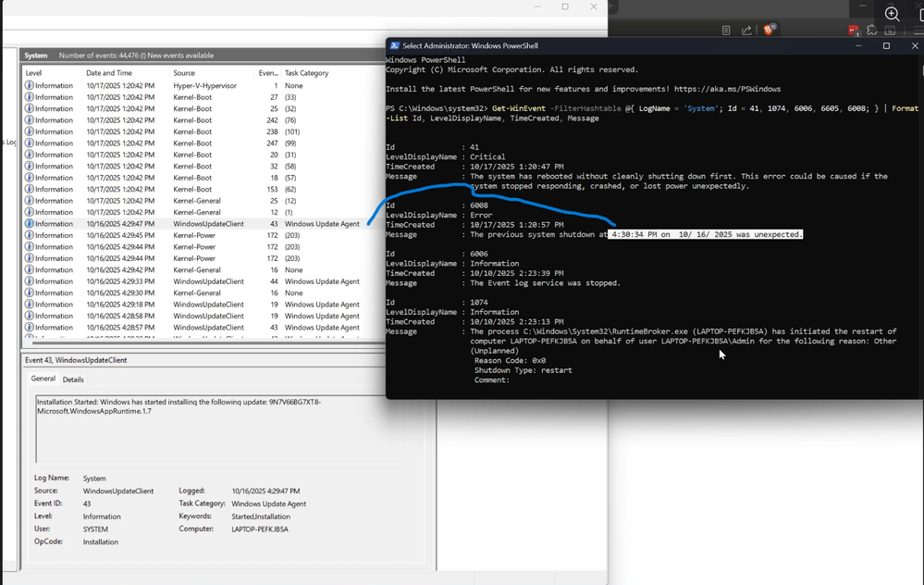
Task: Select the General tab of Event 43
Action: coord(43,379)
